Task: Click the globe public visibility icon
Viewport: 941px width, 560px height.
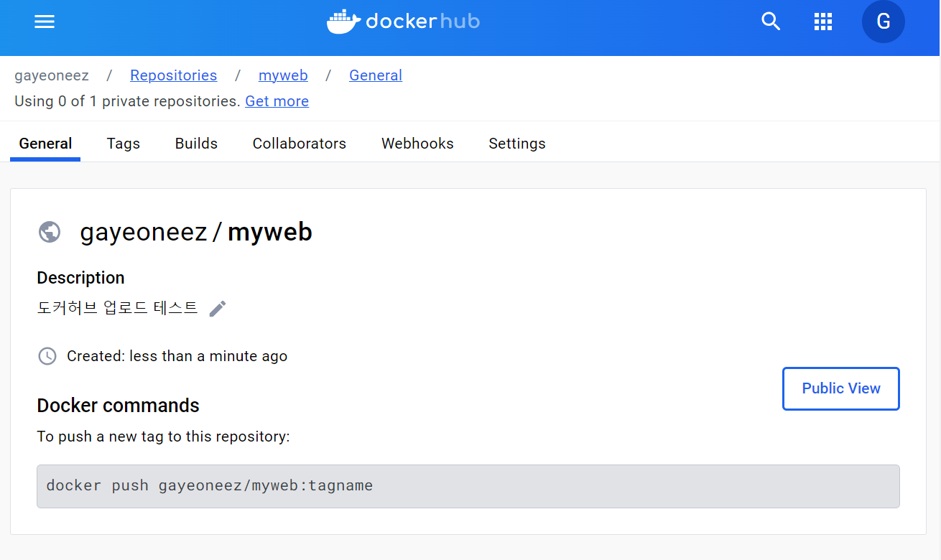Action: [x=50, y=232]
